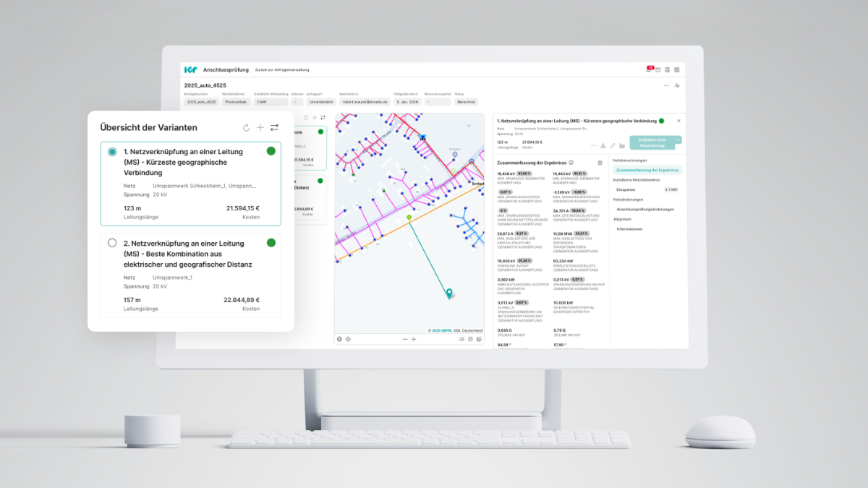Click the 'Anschlussprüfung' page title

coord(226,70)
